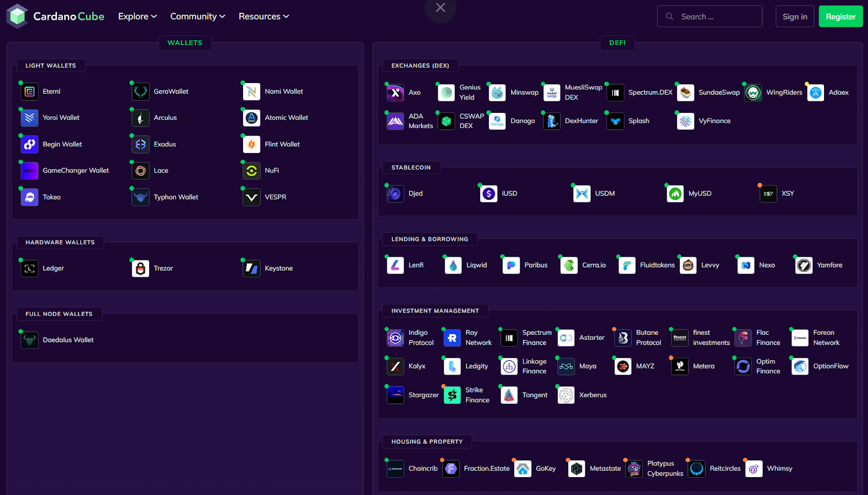Open the Adaex link

tap(839, 93)
